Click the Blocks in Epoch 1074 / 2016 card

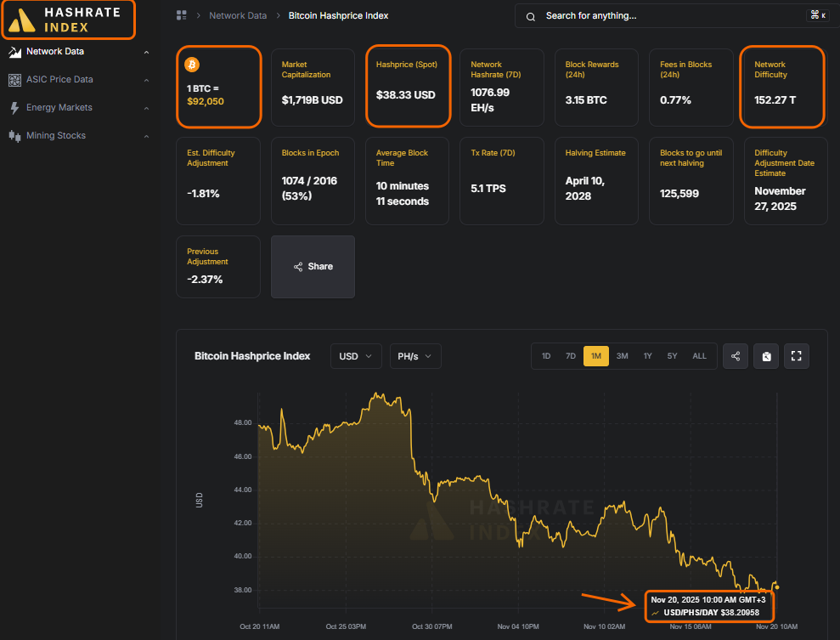pos(313,181)
